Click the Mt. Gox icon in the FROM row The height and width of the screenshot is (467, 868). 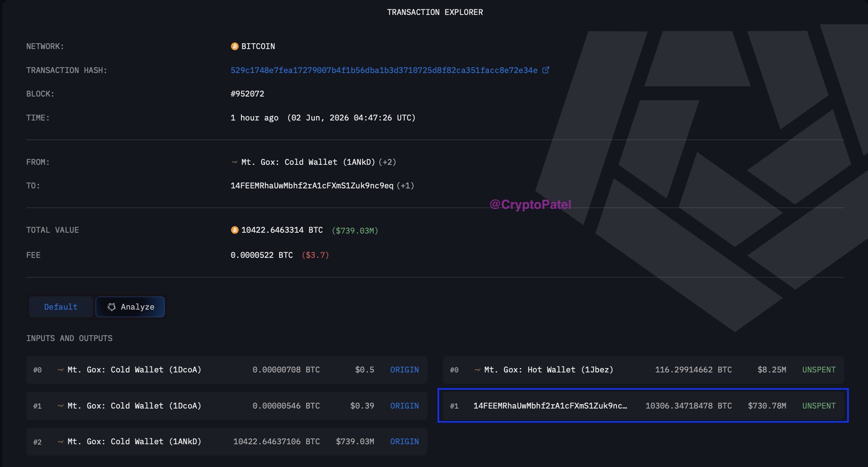coord(234,162)
